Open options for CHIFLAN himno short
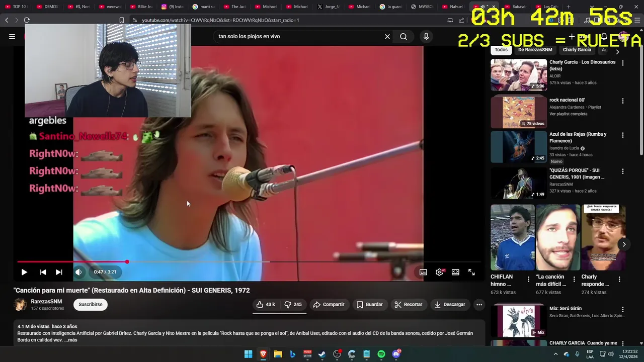This screenshot has height=362, width=644. click(x=528, y=279)
